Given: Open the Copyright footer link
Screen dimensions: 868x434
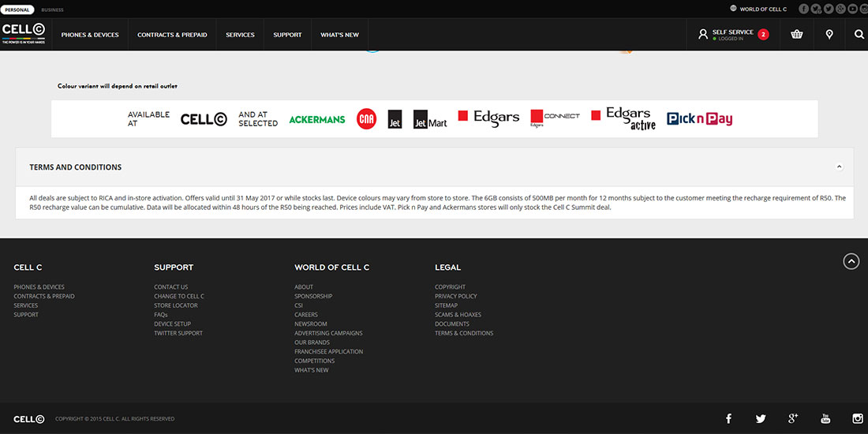Looking at the screenshot, I should click(450, 286).
